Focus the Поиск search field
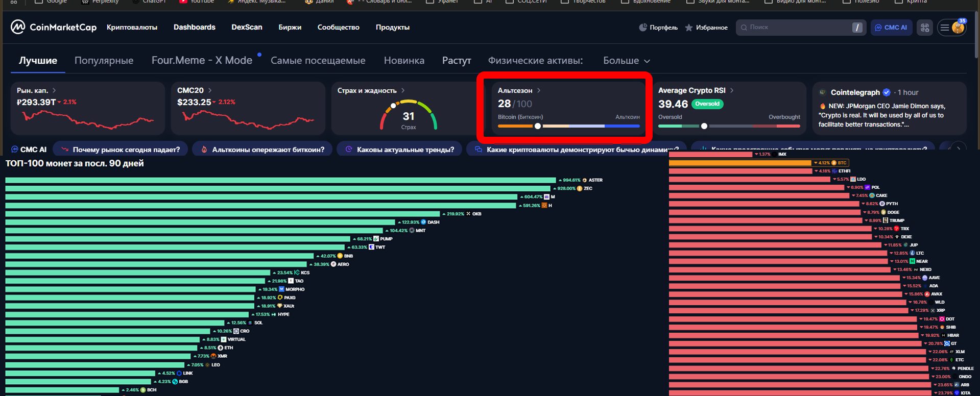 (797, 28)
